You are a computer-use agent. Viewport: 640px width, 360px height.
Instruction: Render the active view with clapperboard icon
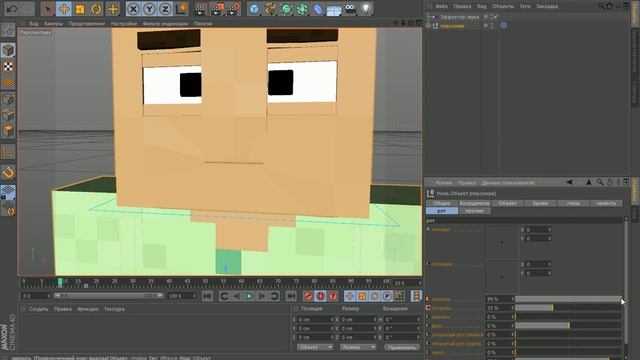[200, 9]
